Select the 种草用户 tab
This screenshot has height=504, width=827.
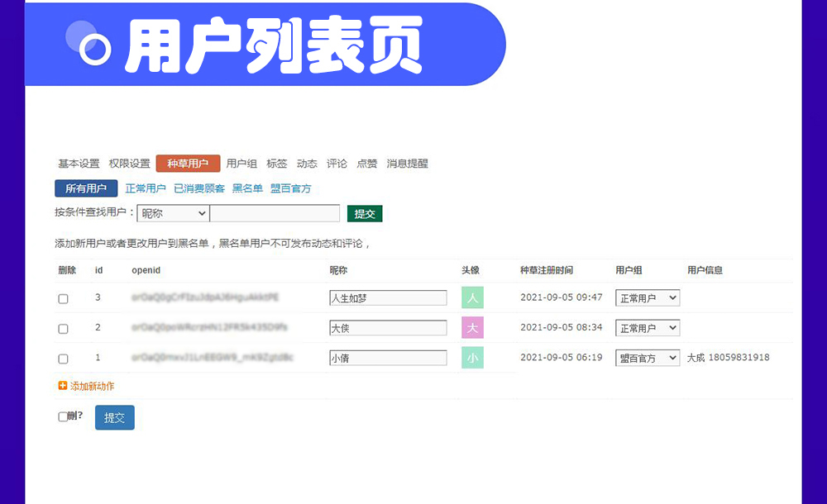(x=188, y=164)
